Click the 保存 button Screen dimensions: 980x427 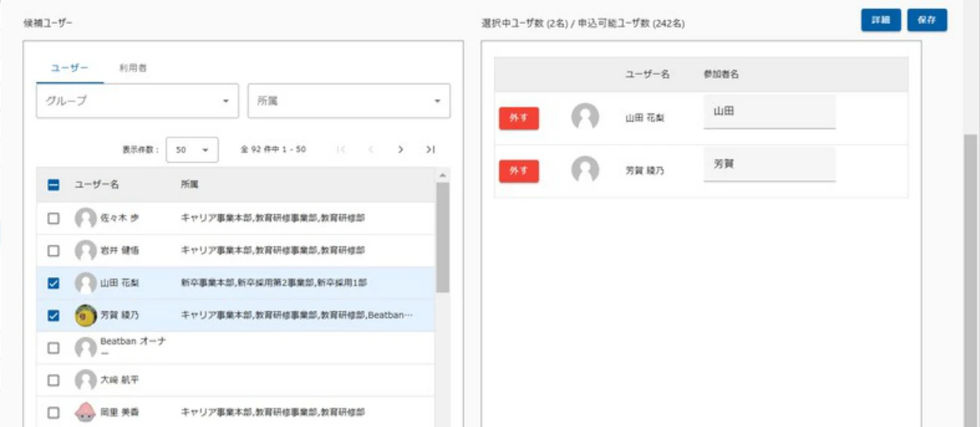[927, 20]
